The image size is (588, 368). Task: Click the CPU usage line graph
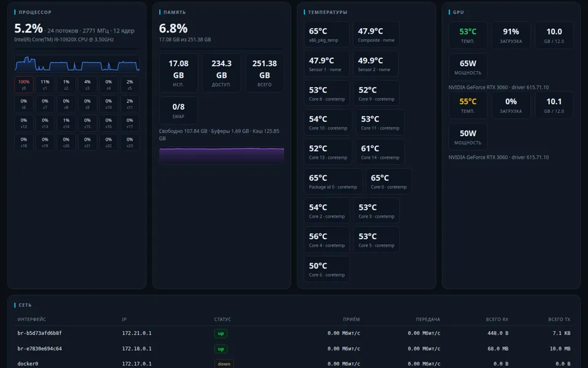(77, 63)
